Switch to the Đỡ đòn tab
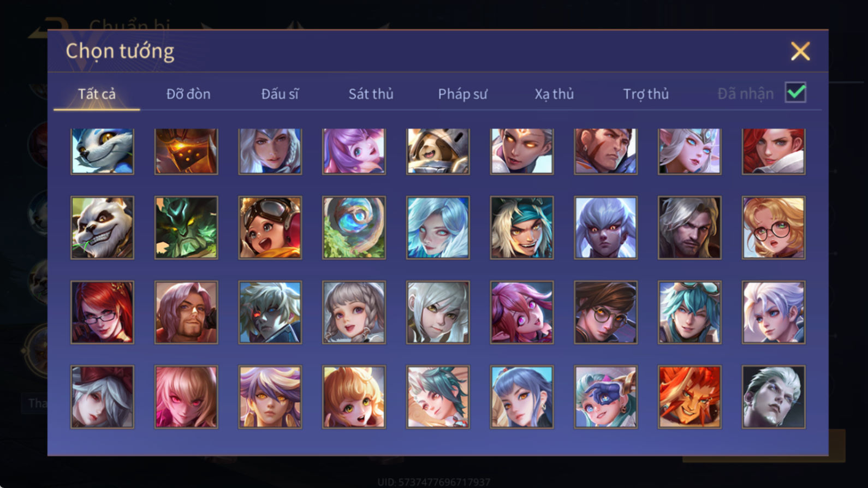868x488 pixels. pos(188,94)
